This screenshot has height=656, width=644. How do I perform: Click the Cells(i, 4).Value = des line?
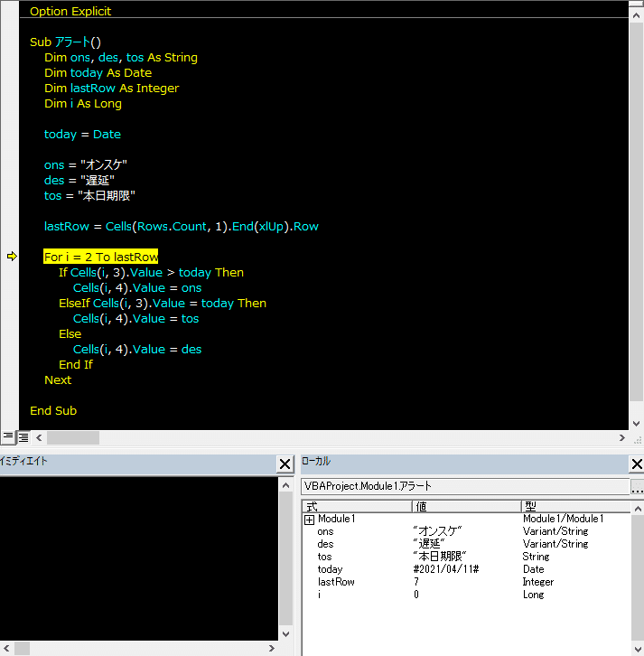point(137,350)
